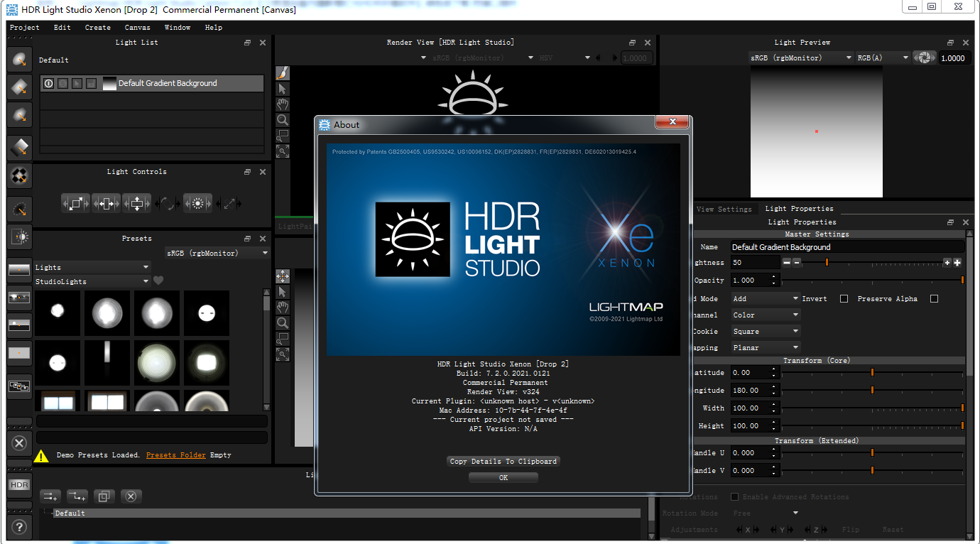
Task: Click the Copy Details To Clipboard button
Action: (x=503, y=460)
